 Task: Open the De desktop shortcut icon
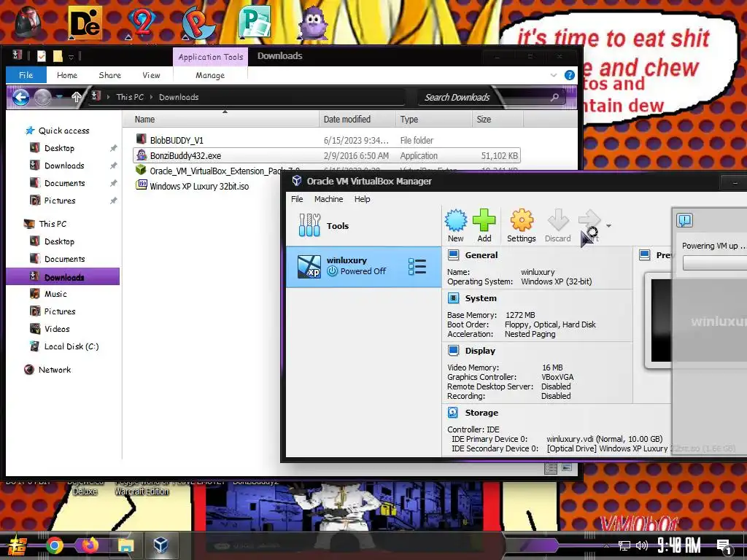(x=85, y=23)
